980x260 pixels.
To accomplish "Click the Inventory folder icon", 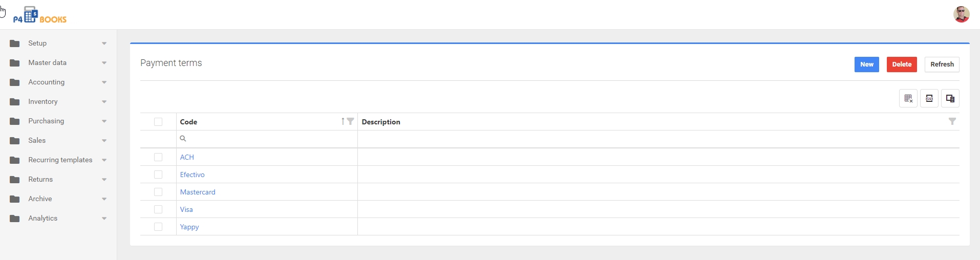I will (15, 102).
